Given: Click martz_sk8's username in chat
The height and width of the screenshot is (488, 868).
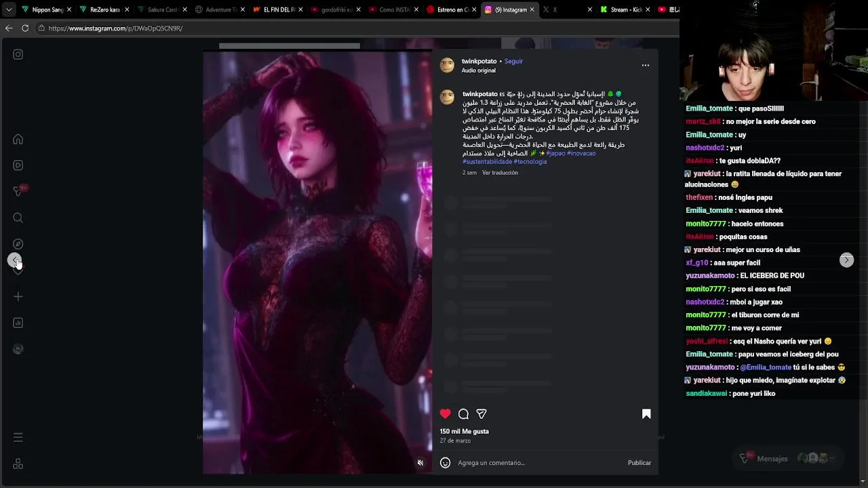Looking at the screenshot, I should click(x=703, y=122).
